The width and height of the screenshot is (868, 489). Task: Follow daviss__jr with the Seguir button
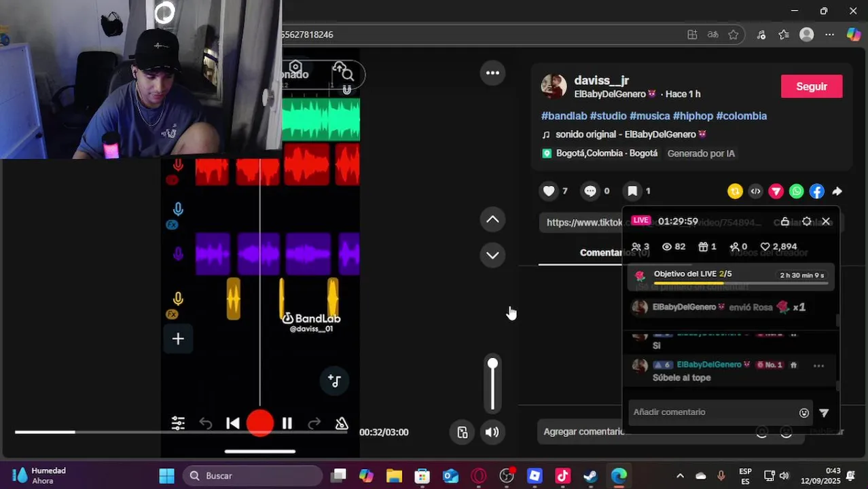click(812, 86)
